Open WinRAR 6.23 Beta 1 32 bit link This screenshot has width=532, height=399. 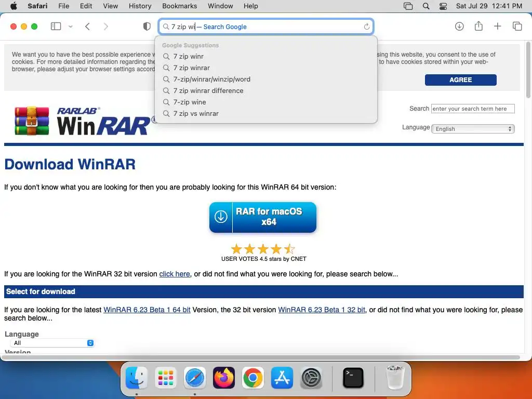(322, 310)
